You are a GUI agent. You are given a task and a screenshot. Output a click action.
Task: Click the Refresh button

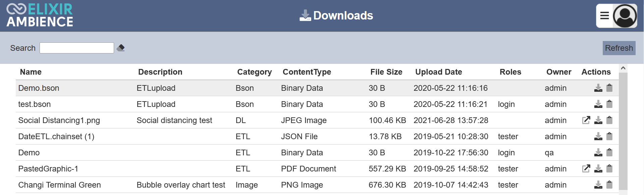point(619,48)
